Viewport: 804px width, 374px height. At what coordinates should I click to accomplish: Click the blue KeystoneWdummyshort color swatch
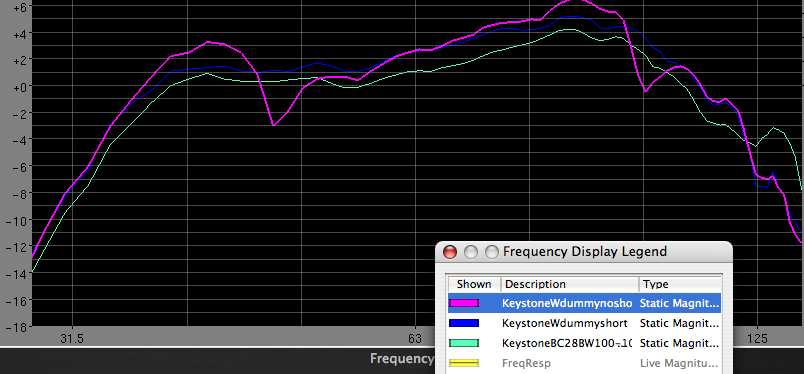[464, 323]
